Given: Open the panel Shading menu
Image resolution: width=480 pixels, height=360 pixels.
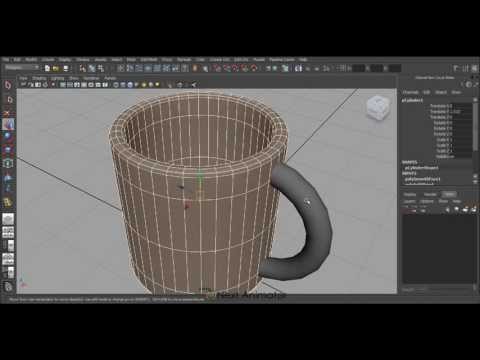Looking at the screenshot, I should coord(39,78).
